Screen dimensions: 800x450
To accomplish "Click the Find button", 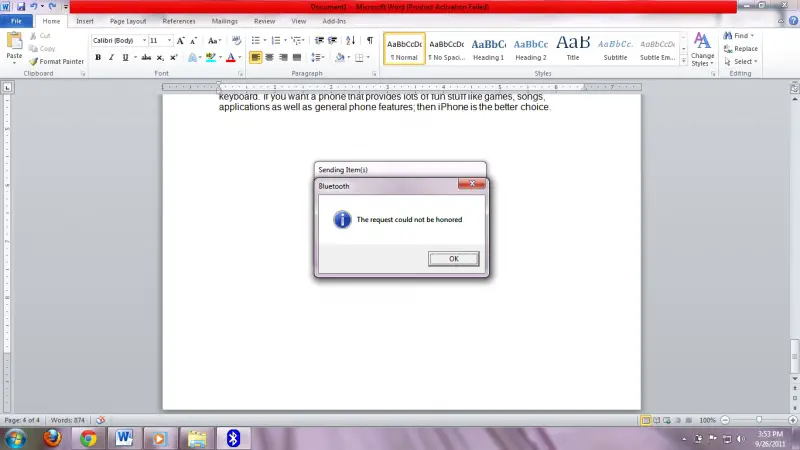I will pyautogui.click(x=738, y=35).
